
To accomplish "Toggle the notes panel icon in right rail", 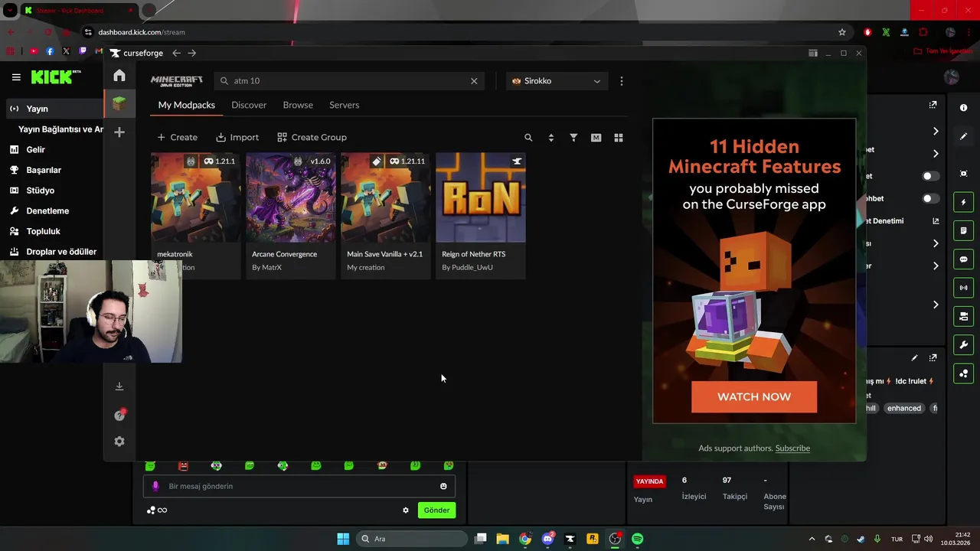I will tap(963, 230).
